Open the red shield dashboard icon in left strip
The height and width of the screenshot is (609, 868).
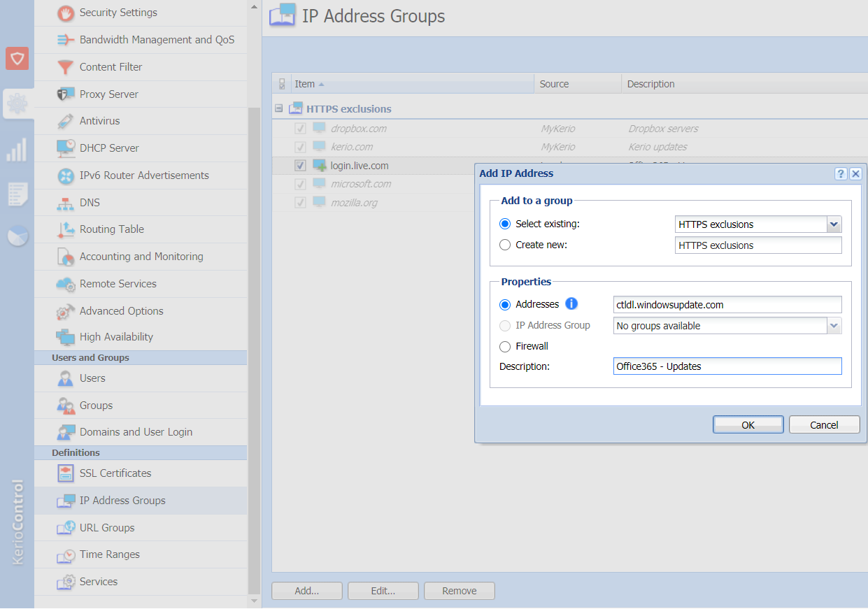coord(17,58)
